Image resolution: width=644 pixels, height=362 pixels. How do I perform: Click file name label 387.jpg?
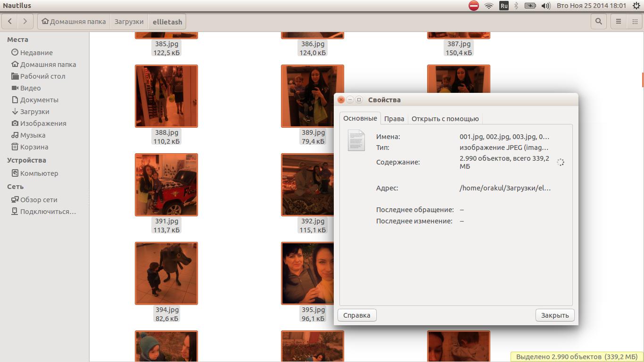(459, 44)
